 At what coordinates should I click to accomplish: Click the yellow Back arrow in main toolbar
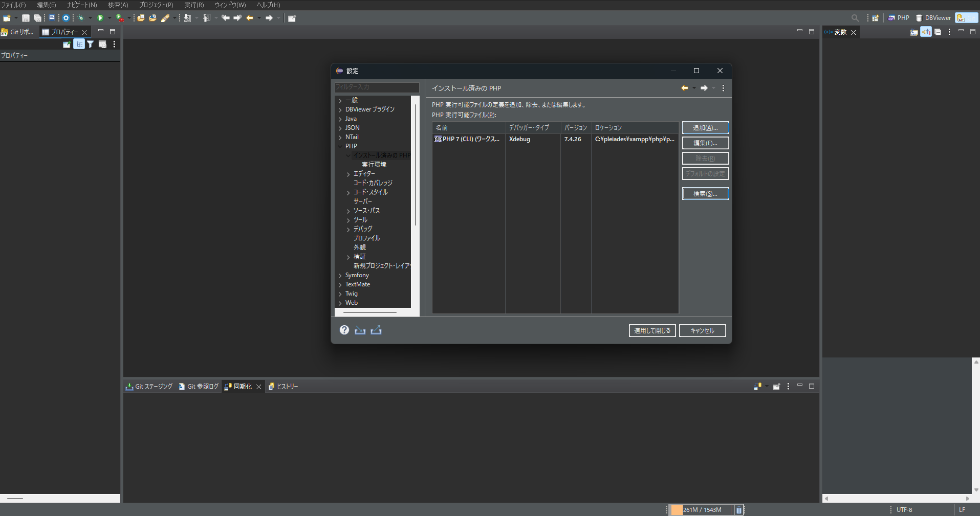click(x=250, y=18)
